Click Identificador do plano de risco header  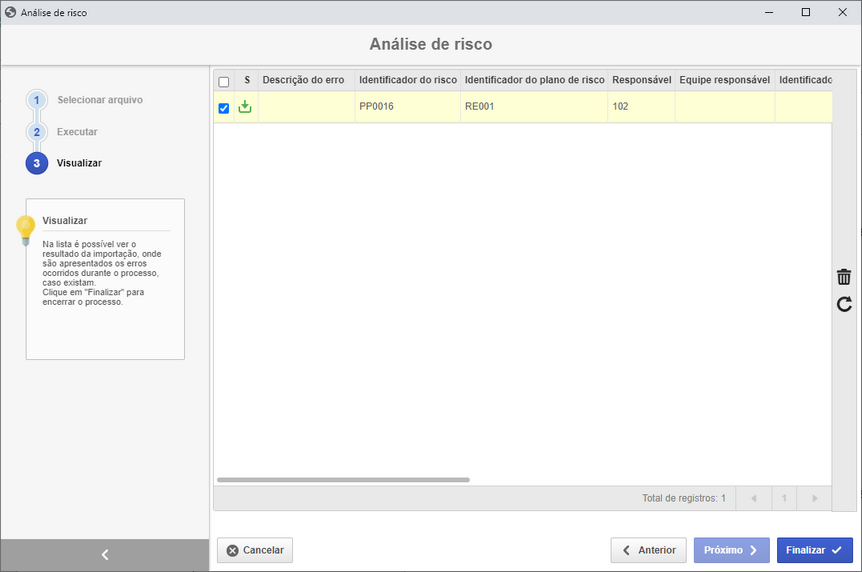pyautogui.click(x=534, y=80)
